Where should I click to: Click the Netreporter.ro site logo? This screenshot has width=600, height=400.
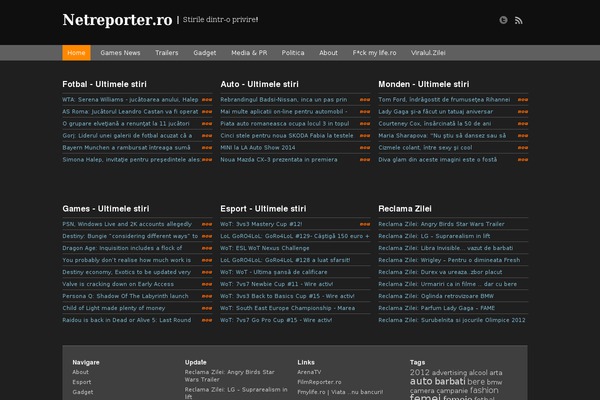pyautogui.click(x=117, y=20)
